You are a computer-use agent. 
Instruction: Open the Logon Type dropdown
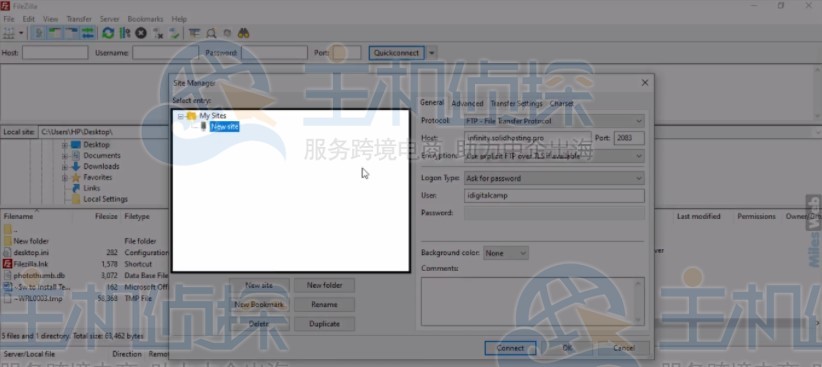click(x=555, y=178)
